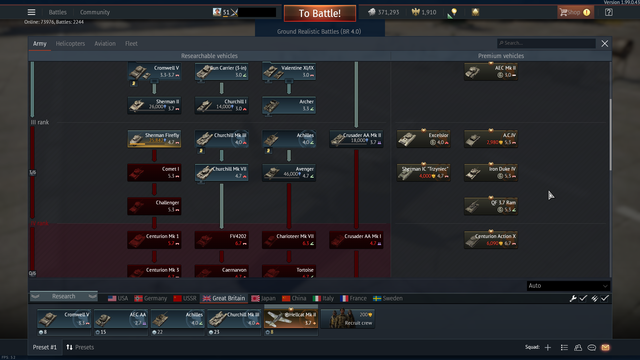Image resolution: width=640 pixels, height=360 pixels.
Task: Select USA nation
Action: click(118, 298)
